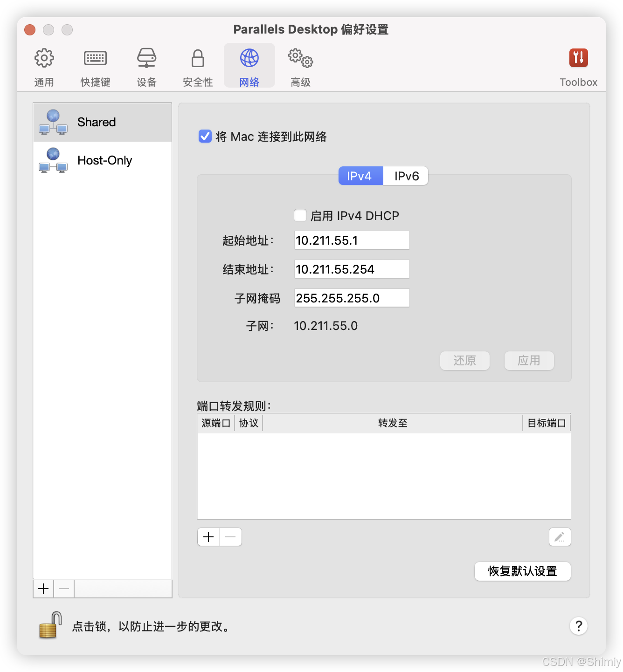Add a new network with the sidebar plus
The height and width of the screenshot is (672, 623).
[x=43, y=589]
